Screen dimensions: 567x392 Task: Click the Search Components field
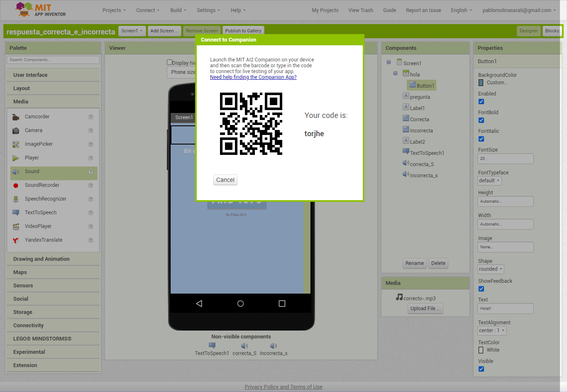point(53,60)
